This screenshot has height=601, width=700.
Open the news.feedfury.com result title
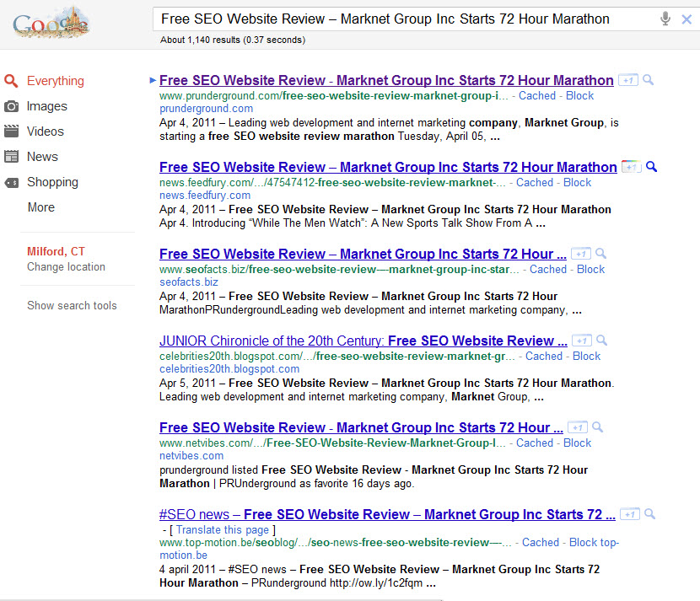pos(388,167)
